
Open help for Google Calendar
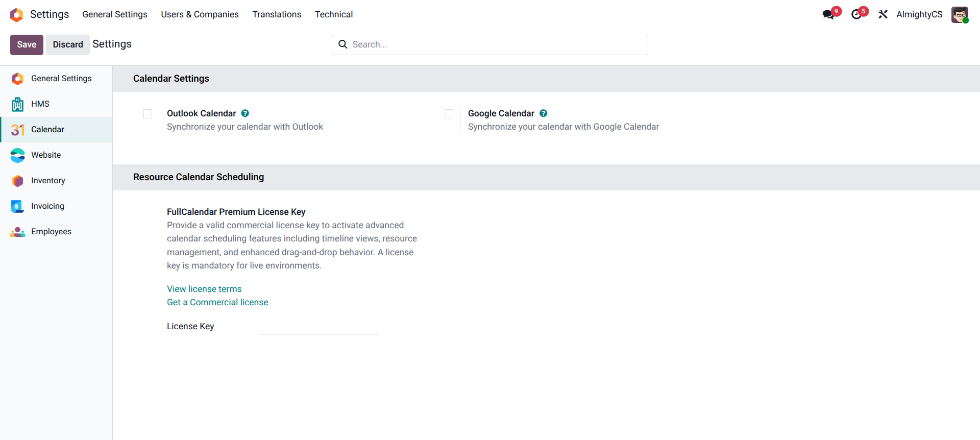click(544, 113)
